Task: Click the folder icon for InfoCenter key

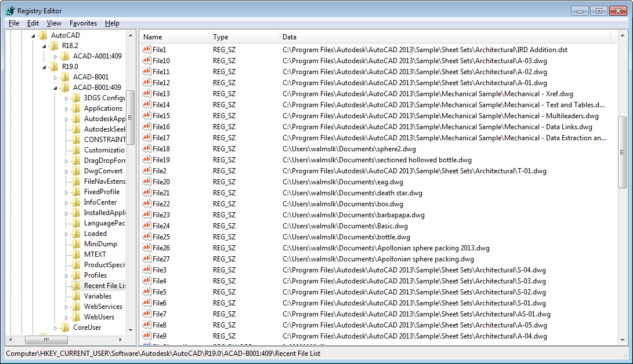Action: [x=75, y=202]
